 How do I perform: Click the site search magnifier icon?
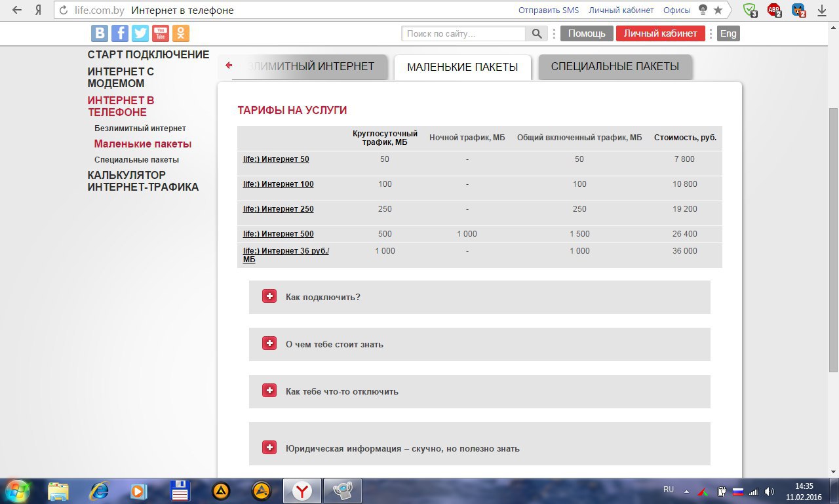[x=537, y=33]
